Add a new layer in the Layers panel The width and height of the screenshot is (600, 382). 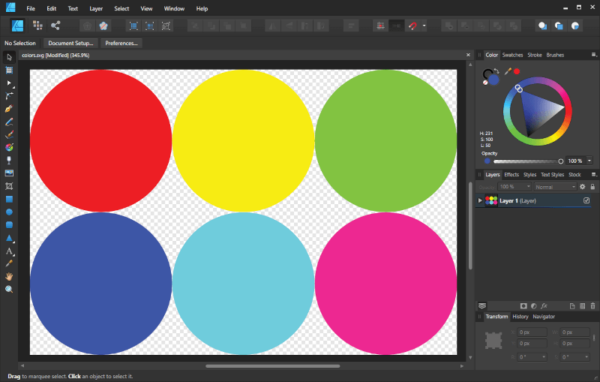572,306
